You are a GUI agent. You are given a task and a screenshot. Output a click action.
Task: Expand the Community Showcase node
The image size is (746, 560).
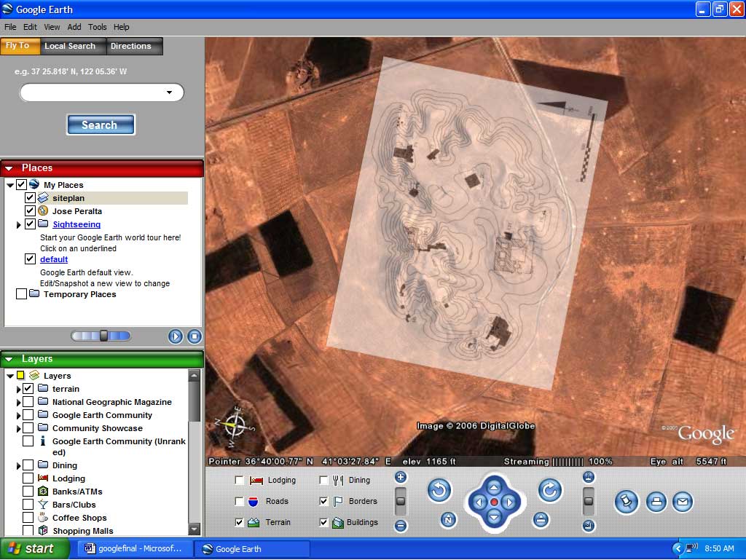18,428
